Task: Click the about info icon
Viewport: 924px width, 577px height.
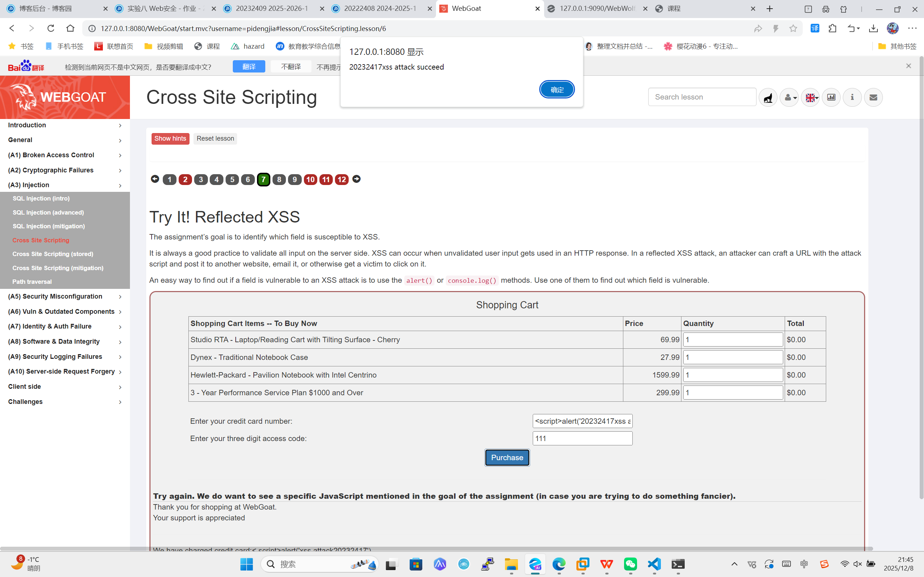Action: (852, 97)
